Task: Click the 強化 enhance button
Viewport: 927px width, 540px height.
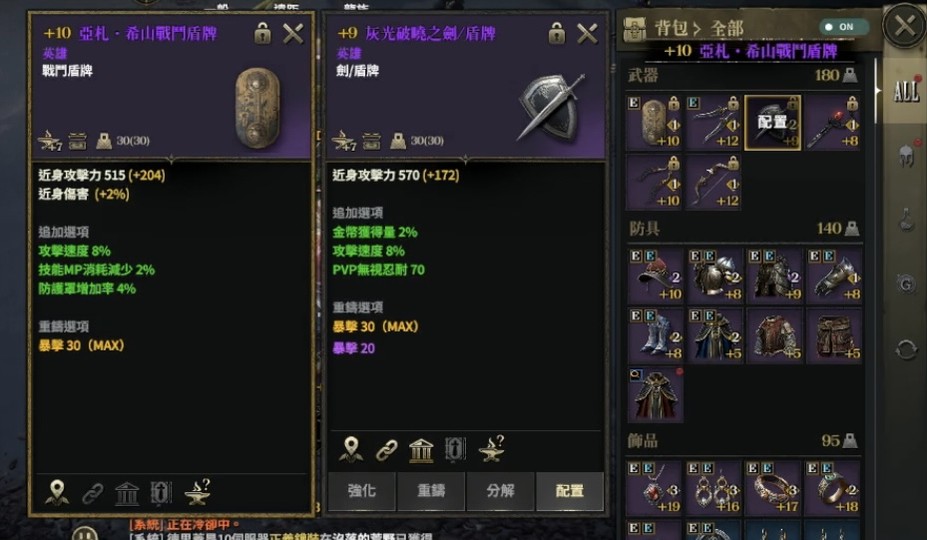Action: tap(361, 490)
